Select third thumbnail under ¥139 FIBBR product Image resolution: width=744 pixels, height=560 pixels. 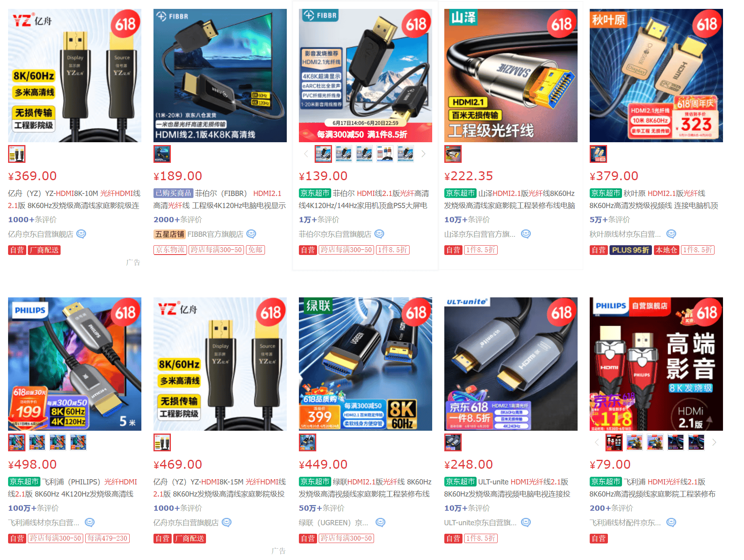[x=364, y=154]
